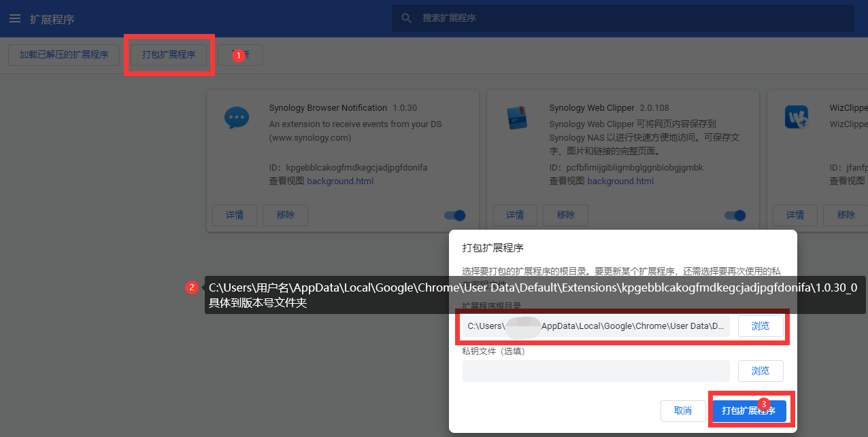This screenshot has height=437, width=868.
Task: Cancel the pack extension dialog
Action: pyautogui.click(x=683, y=411)
